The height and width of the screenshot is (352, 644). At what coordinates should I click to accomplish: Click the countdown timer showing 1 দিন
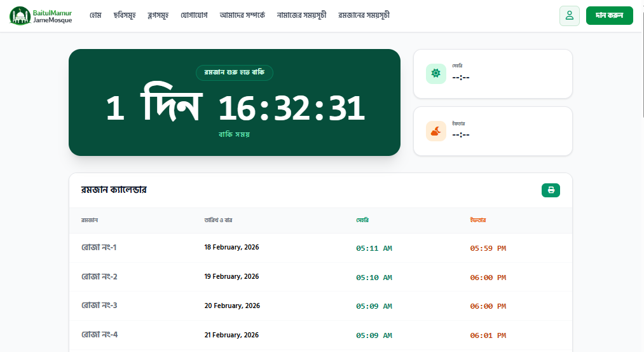pyautogui.click(x=234, y=108)
